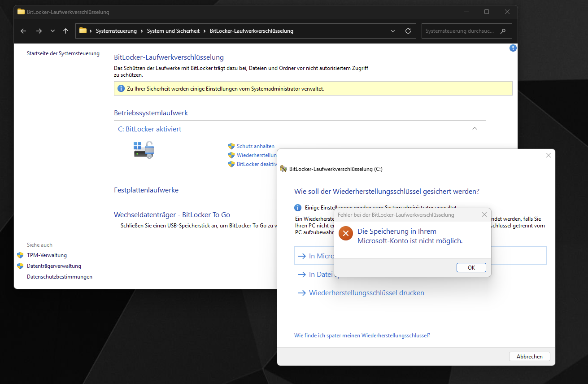Click BitLocker-Laufwerkverschlüsselung breadcrumb in address bar
Image resolution: width=588 pixels, height=384 pixels.
252,31
